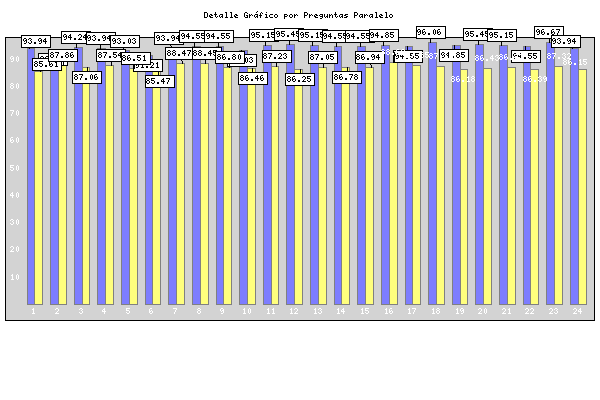Click the yellow bar for question 4
600x400 pixels.
(109, 185)
